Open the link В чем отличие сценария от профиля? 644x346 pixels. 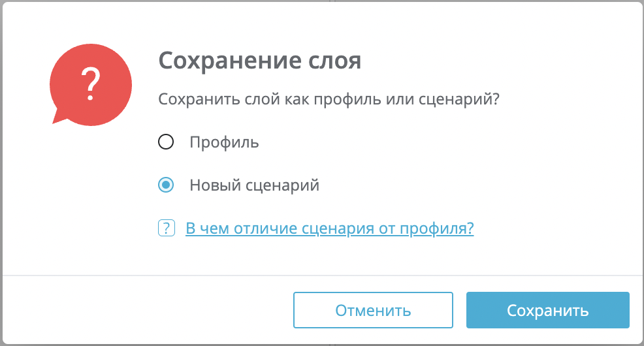click(330, 228)
